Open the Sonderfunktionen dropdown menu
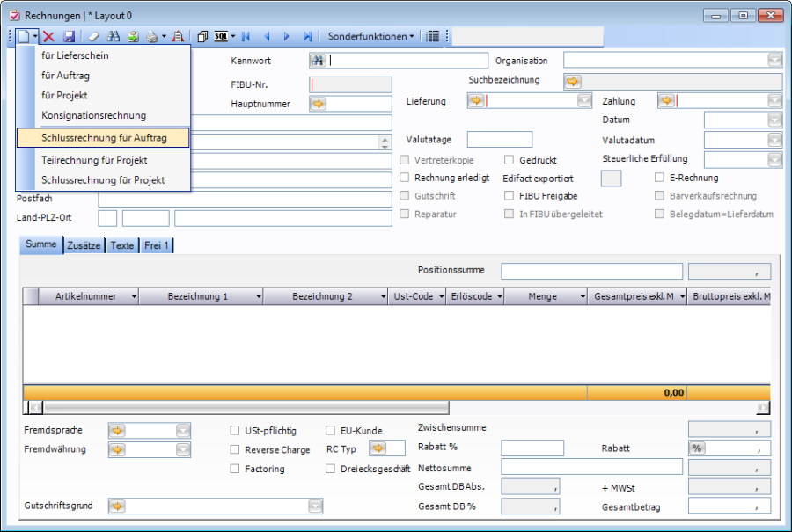The height and width of the screenshot is (532, 792). point(370,37)
